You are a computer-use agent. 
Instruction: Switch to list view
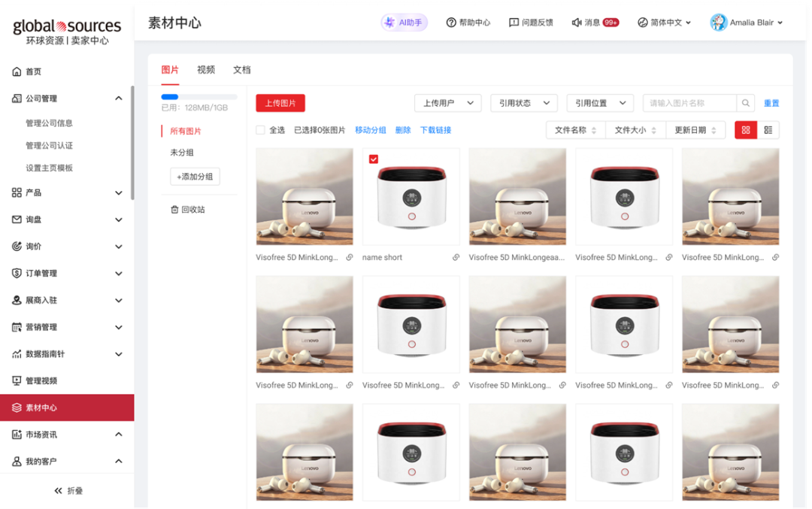[768, 130]
